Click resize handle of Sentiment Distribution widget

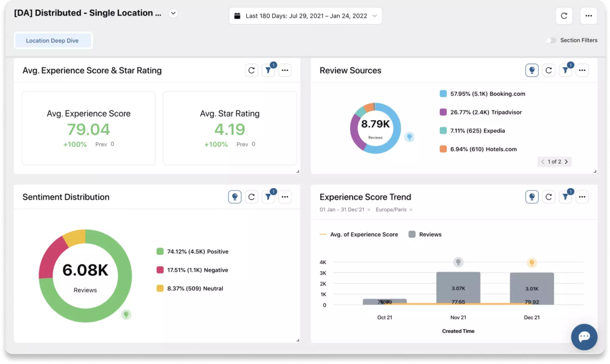pos(297,340)
